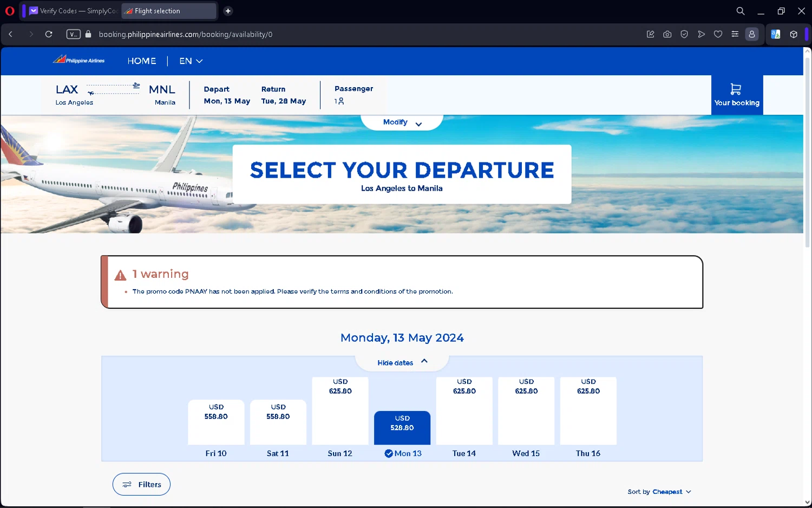The height and width of the screenshot is (508, 812).
Task: Click the shield privacy protection icon
Action: click(684, 34)
